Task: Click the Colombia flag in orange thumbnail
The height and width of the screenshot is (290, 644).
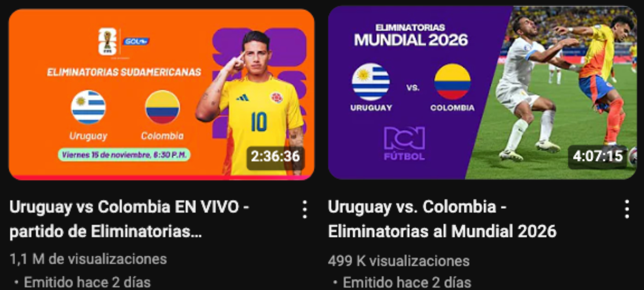Action: point(162,107)
